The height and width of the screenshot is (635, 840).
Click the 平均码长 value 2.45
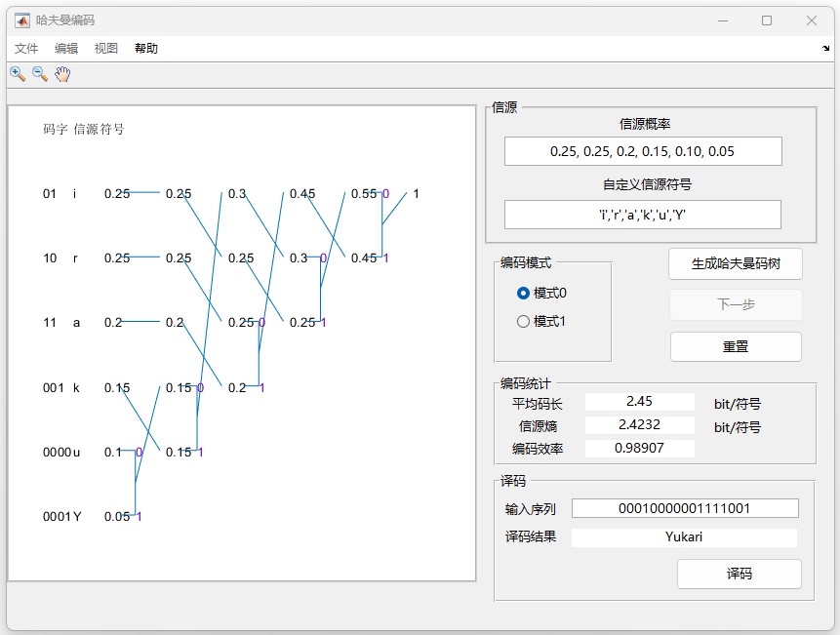640,402
